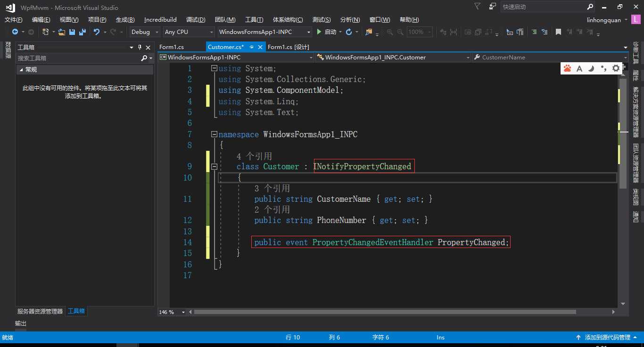
Task: Click the 4 个引用 reference link above class Customer
Action: click(254, 156)
